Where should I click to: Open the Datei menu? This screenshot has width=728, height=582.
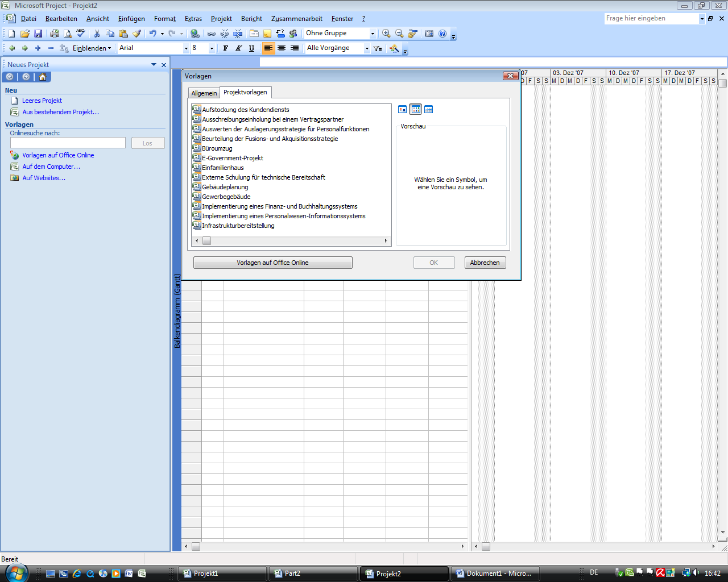pos(28,19)
